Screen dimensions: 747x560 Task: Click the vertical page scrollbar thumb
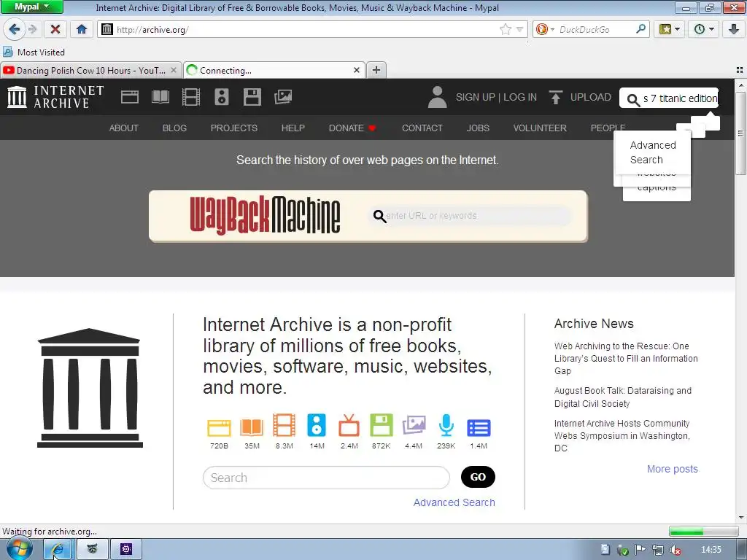[x=741, y=133]
